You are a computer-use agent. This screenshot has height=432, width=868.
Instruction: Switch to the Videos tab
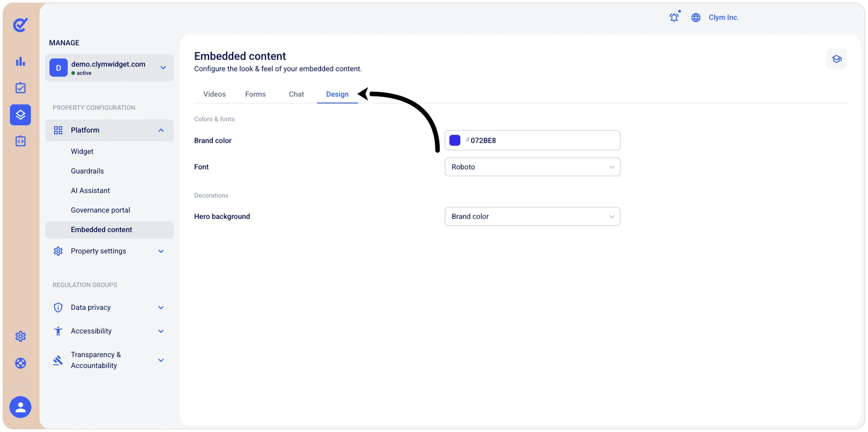click(215, 94)
